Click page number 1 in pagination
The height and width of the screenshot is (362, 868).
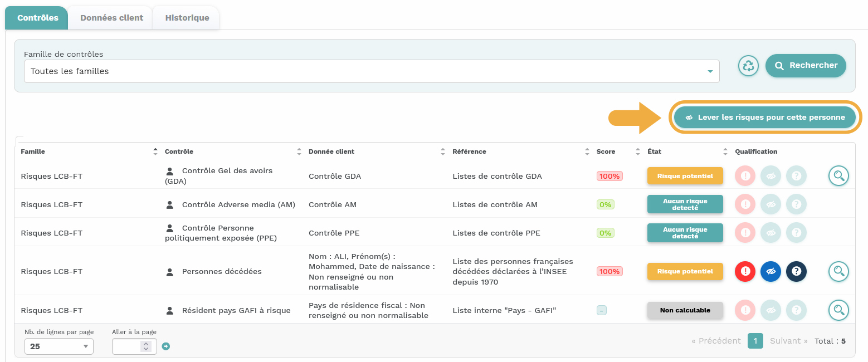(755, 341)
